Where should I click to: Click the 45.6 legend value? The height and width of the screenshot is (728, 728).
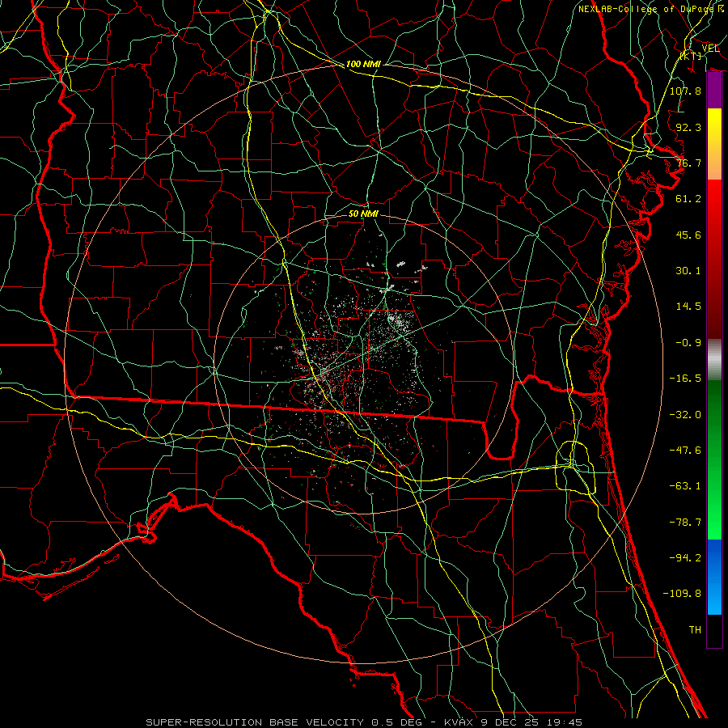(x=688, y=235)
